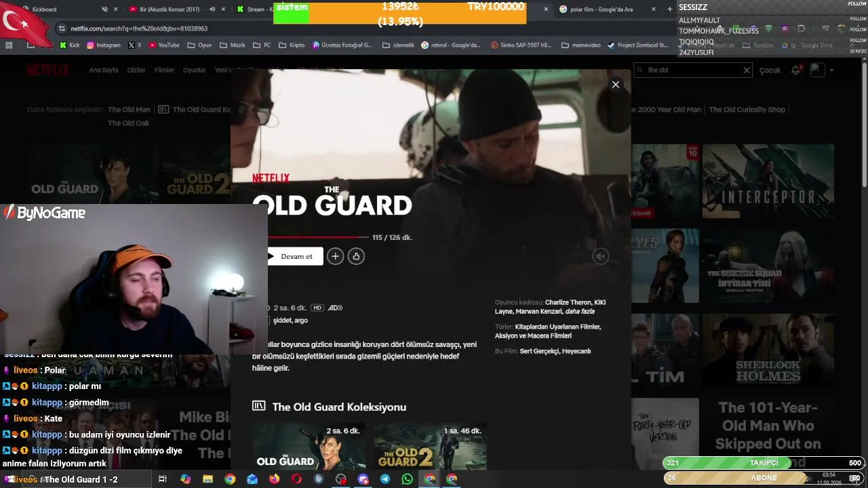Open the Filmler menu item
868x488 pixels.
point(164,70)
